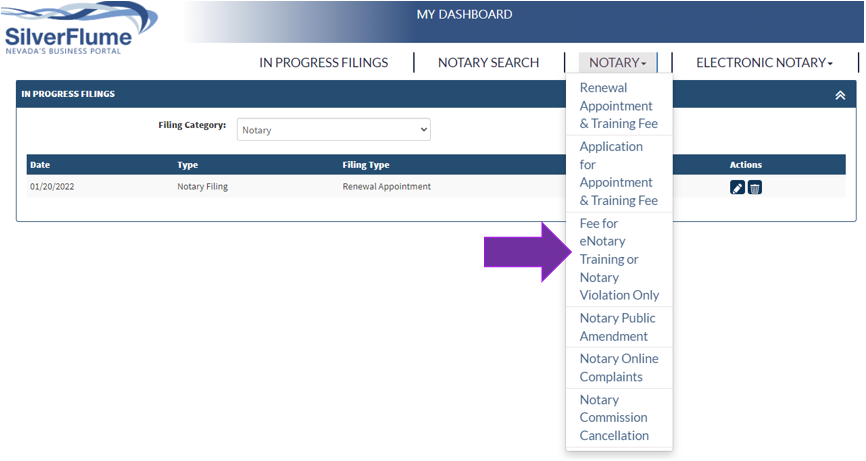The width and height of the screenshot is (866, 461).
Task: Select Fee for eNotary Training option
Action: [x=619, y=259]
